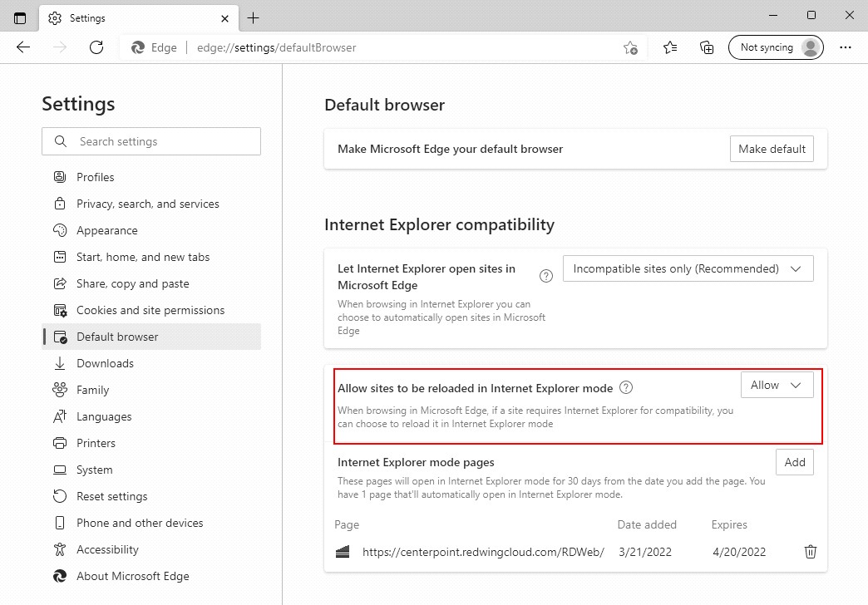Delete the centerpoint page with trash icon

(810, 551)
